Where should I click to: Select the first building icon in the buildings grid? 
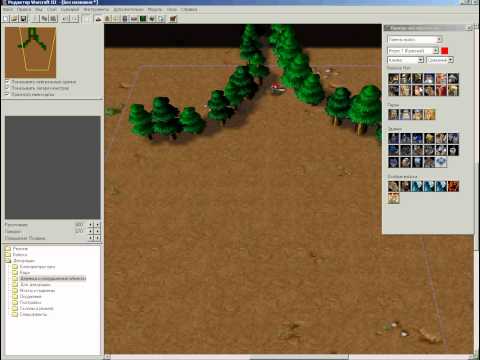point(393,138)
